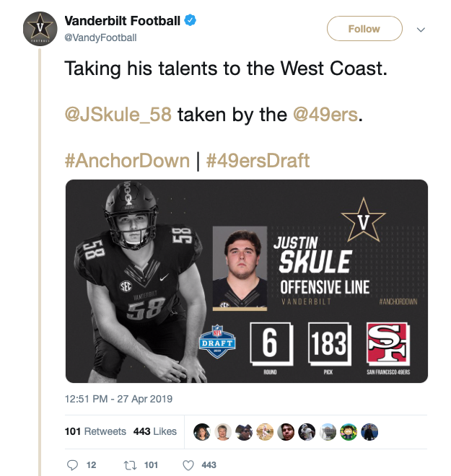
Task: Click the blue verified badge
Action: [x=190, y=21]
